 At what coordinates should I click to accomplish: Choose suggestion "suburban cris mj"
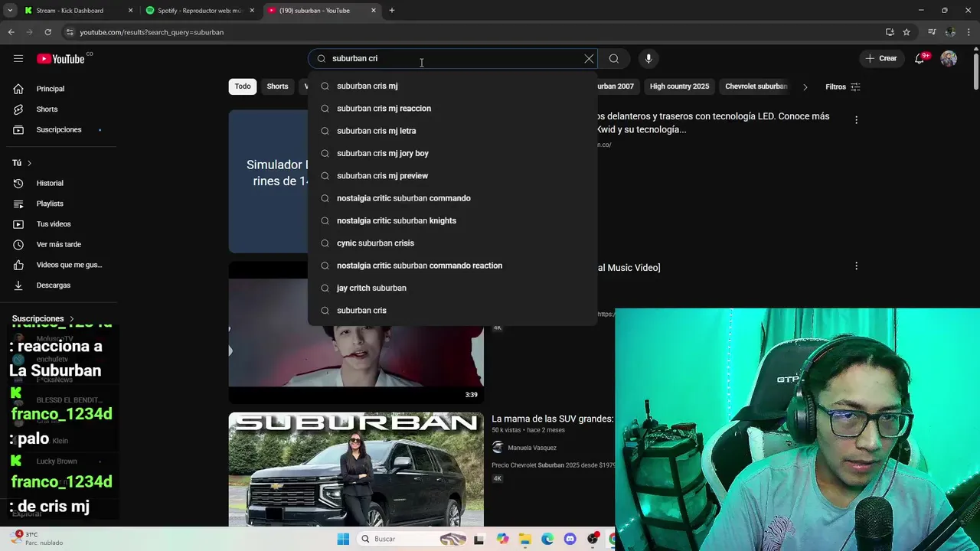[x=452, y=86]
